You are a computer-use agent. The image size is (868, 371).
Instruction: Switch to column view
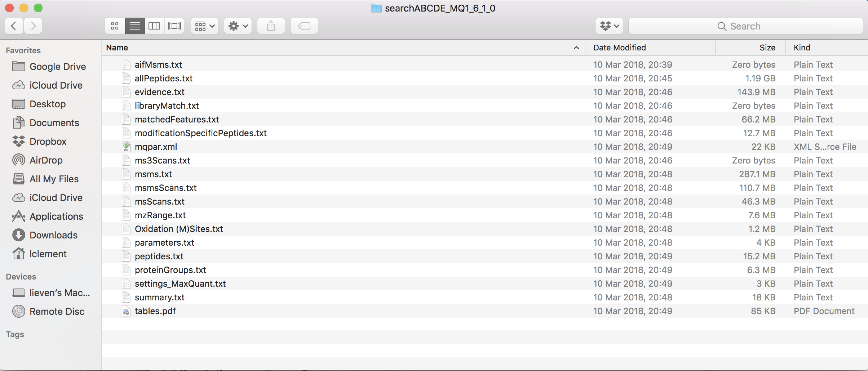pyautogui.click(x=154, y=26)
